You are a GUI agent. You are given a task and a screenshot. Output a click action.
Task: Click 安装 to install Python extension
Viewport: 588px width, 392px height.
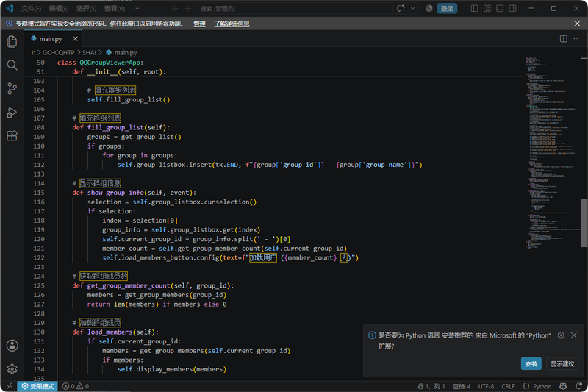[x=531, y=364]
